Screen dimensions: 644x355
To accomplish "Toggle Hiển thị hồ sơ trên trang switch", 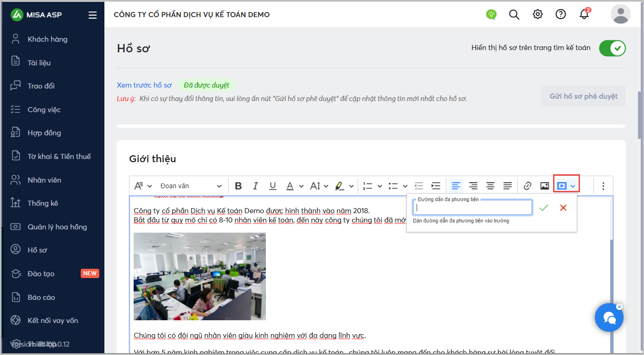I will tap(612, 48).
